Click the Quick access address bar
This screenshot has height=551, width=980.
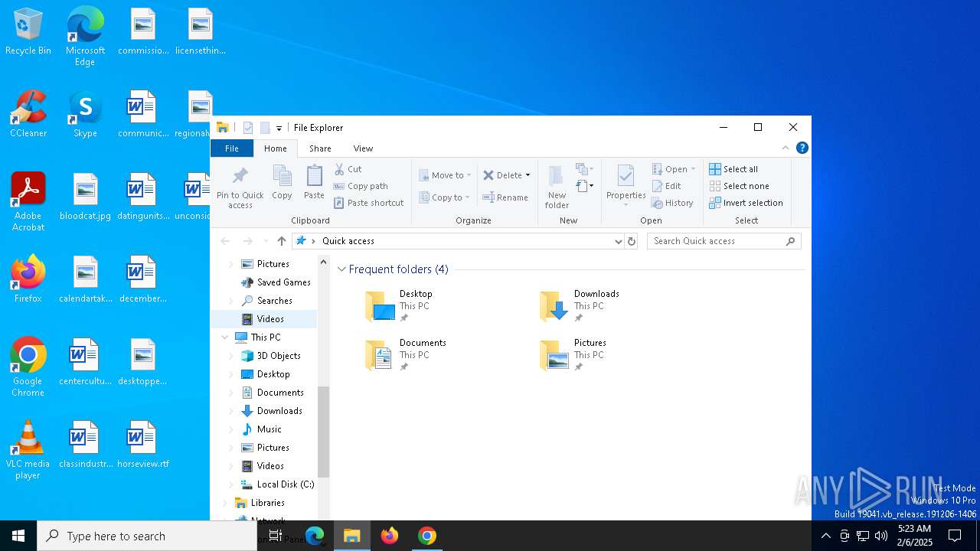(456, 241)
